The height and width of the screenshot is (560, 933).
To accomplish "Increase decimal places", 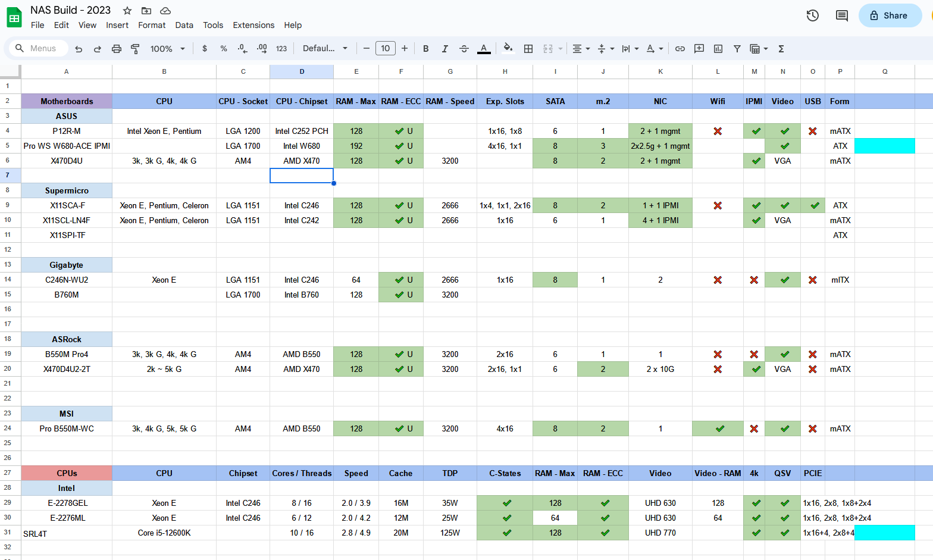I will [262, 49].
